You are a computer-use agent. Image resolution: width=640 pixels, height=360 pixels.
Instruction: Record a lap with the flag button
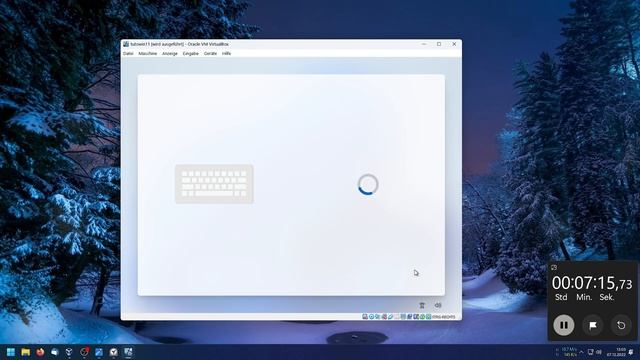pyautogui.click(x=593, y=325)
